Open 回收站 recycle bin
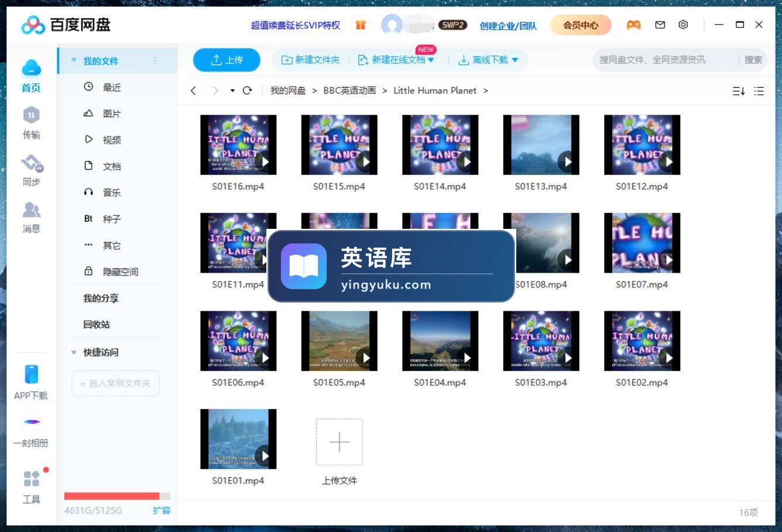Image resolution: width=782 pixels, height=532 pixels. pos(97,325)
